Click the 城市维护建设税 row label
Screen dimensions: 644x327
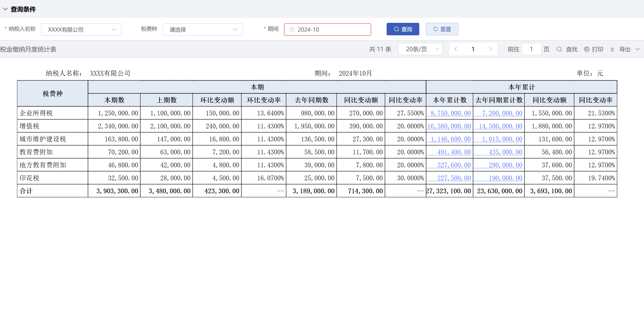pos(43,139)
